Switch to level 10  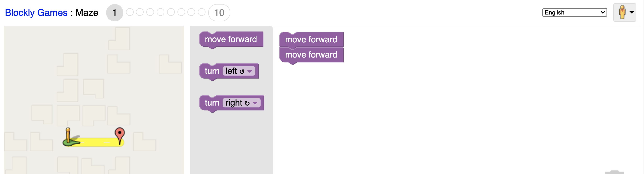coord(219,12)
